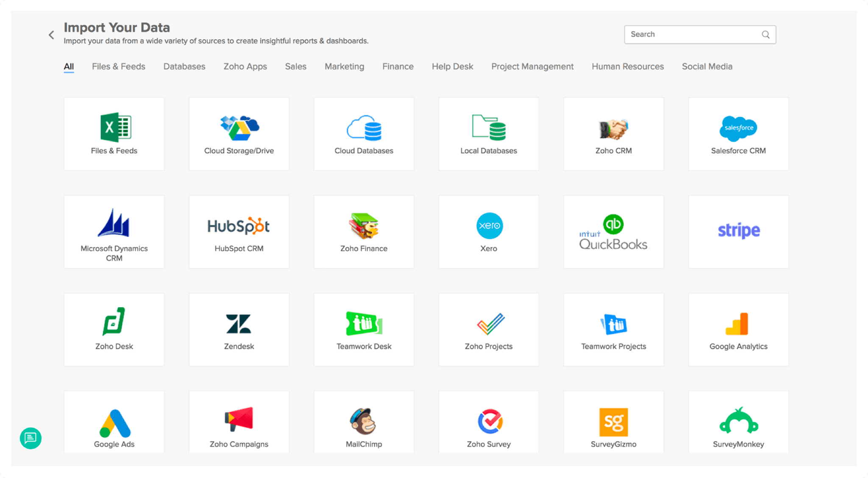Switch to Help Desk tab
The width and height of the screenshot is (868, 478).
453,67
